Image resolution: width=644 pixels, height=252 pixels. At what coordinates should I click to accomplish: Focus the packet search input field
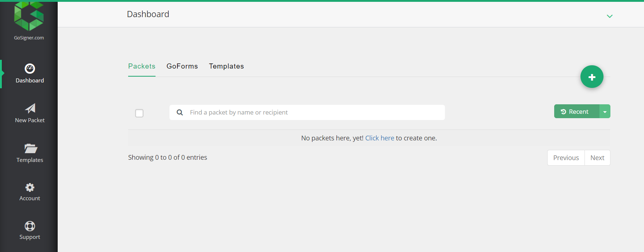pos(314,112)
